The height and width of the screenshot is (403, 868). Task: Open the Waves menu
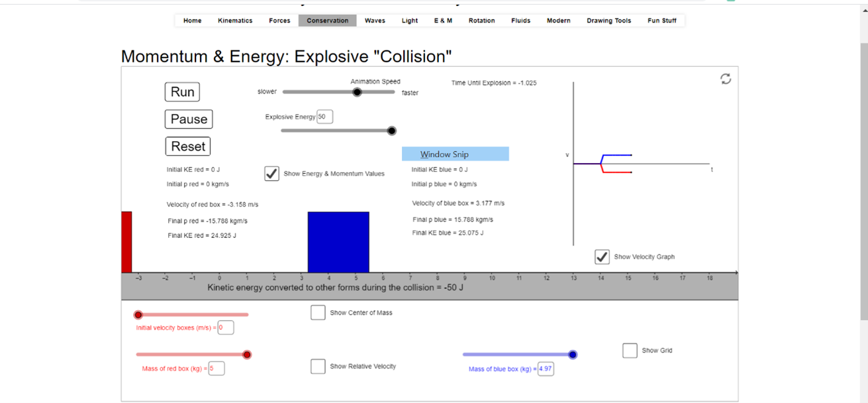(x=375, y=21)
